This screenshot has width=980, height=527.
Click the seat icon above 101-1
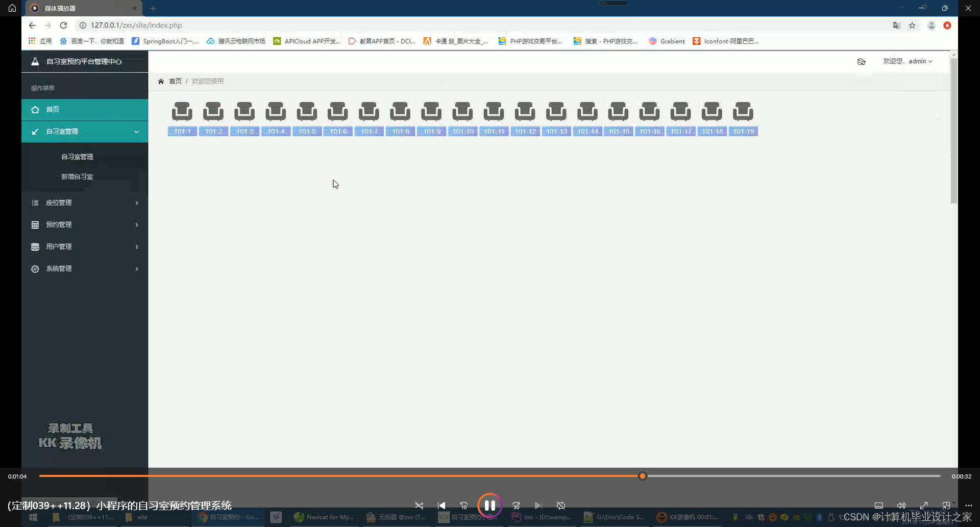point(182,111)
